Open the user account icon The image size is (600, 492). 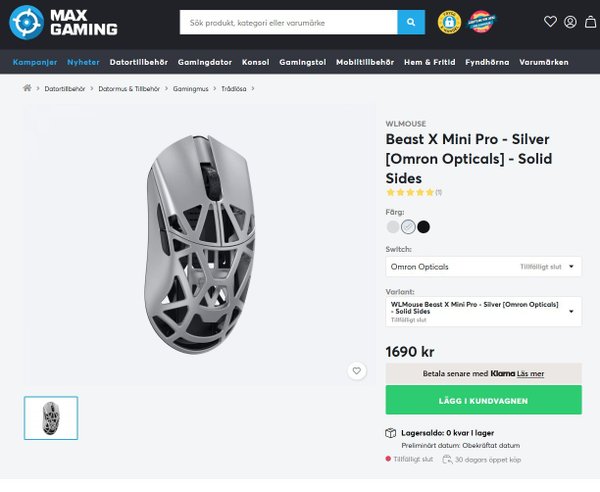click(569, 22)
